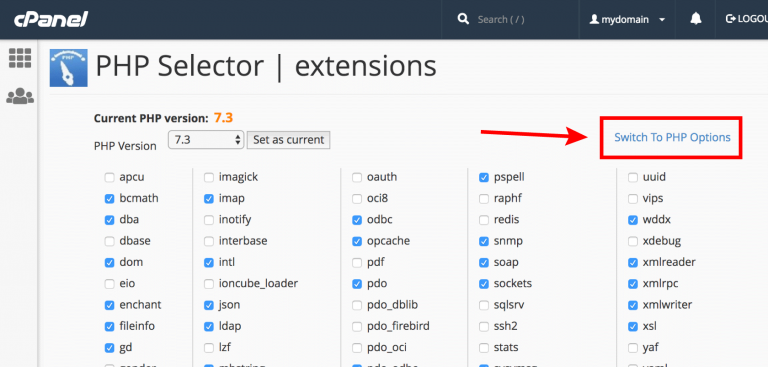Click the Current PHP version 7.3 value
Screen dimensions: 768x367
click(x=223, y=118)
